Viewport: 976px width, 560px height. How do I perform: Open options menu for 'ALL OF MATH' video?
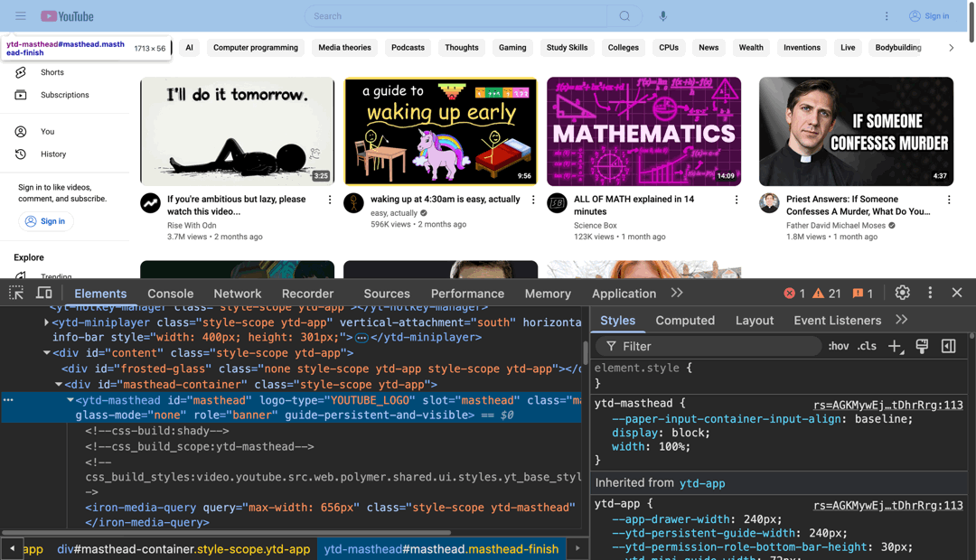coord(737,200)
